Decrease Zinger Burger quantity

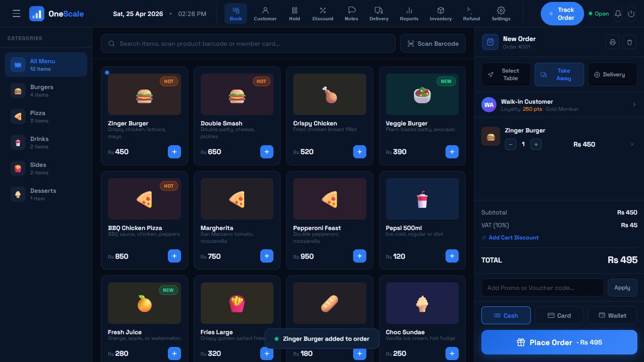click(x=511, y=144)
